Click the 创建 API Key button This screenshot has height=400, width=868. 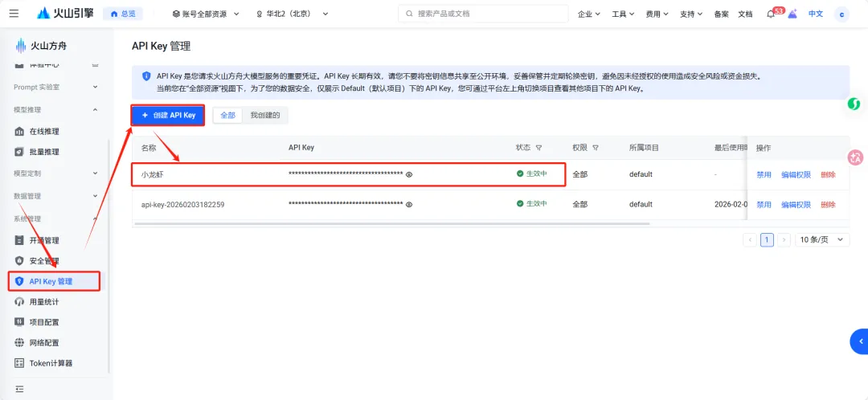[168, 115]
